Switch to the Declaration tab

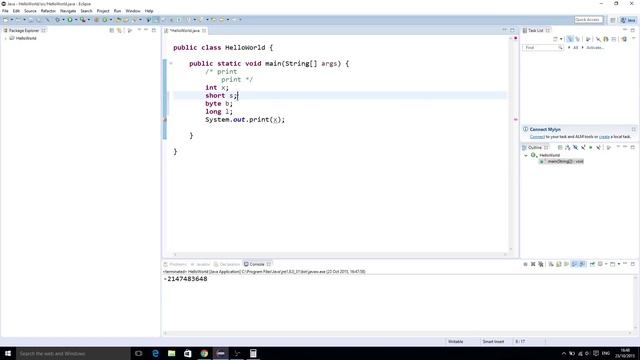(x=227, y=264)
